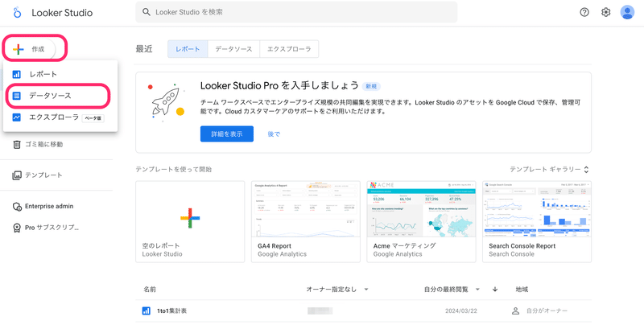Select the Search Console Report template thumbnail
644x325 pixels.
click(537, 209)
